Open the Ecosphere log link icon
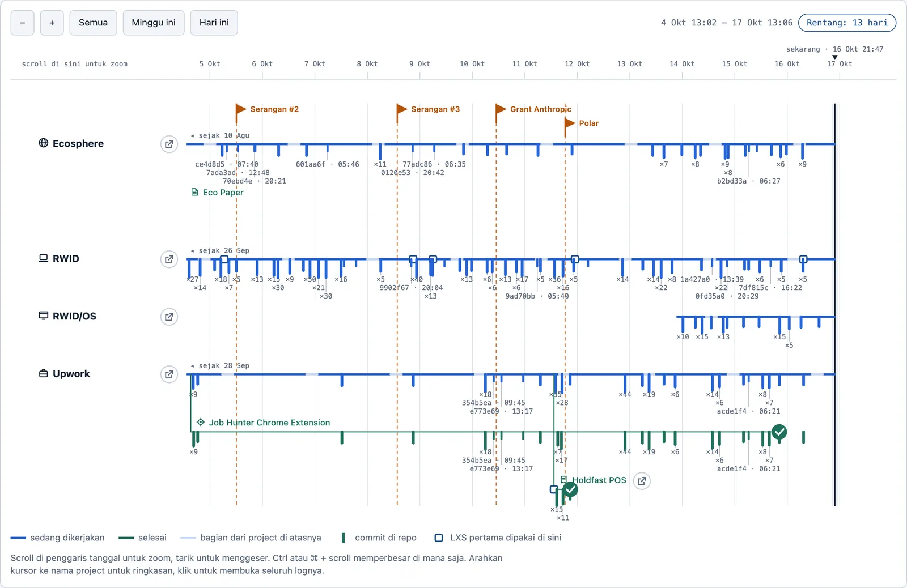This screenshot has height=588, width=907. click(169, 144)
